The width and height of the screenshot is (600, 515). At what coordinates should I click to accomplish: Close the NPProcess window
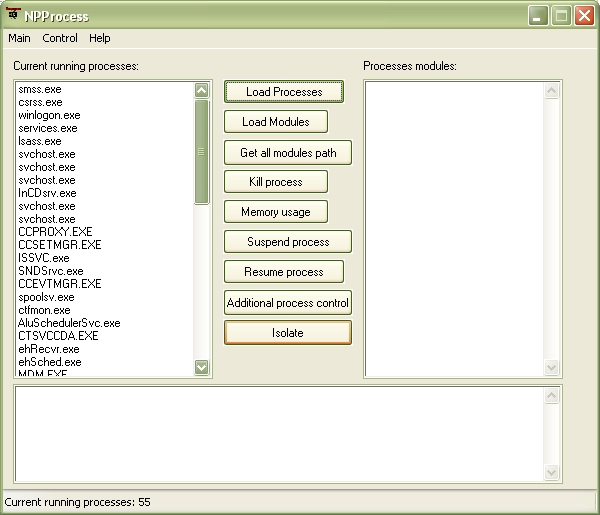tap(584, 16)
